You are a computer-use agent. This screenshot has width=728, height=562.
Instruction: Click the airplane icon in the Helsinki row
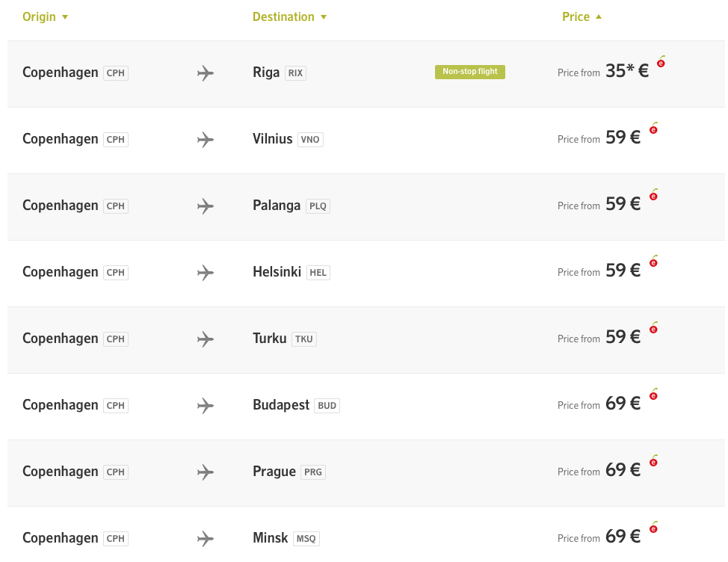pyautogui.click(x=206, y=273)
